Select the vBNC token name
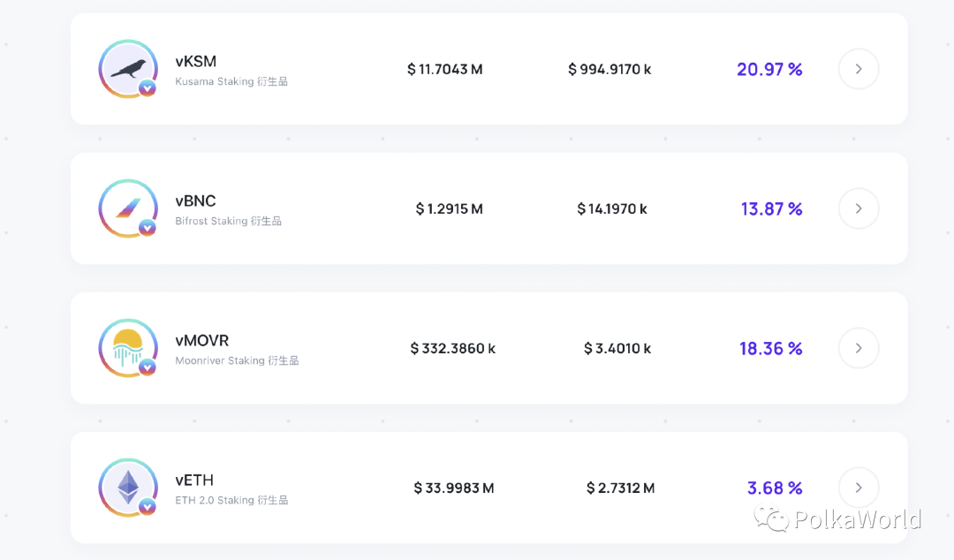The image size is (954, 560). click(195, 201)
